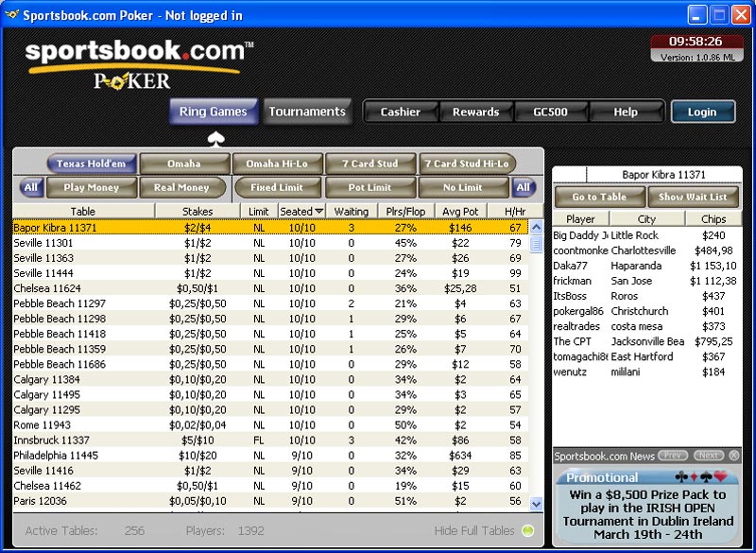This screenshot has width=756, height=553.
Task: Click the Seated column sort arrow
Action: point(318,211)
